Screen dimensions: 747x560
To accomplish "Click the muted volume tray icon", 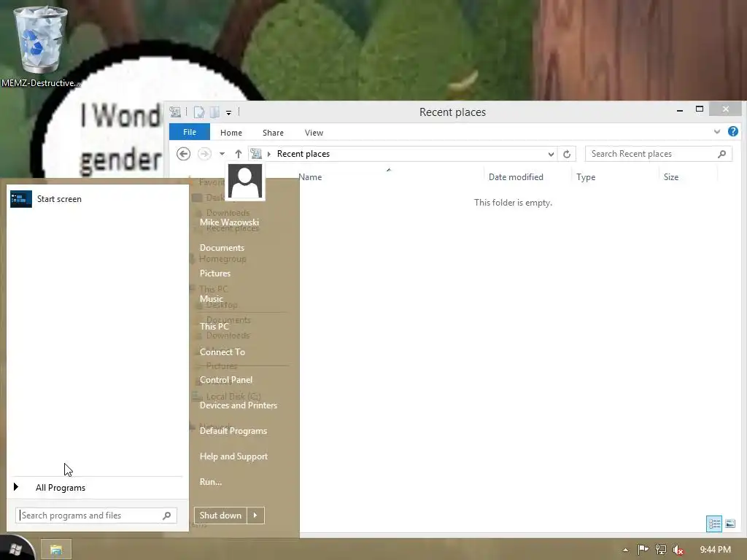I will [x=678, y=551].
